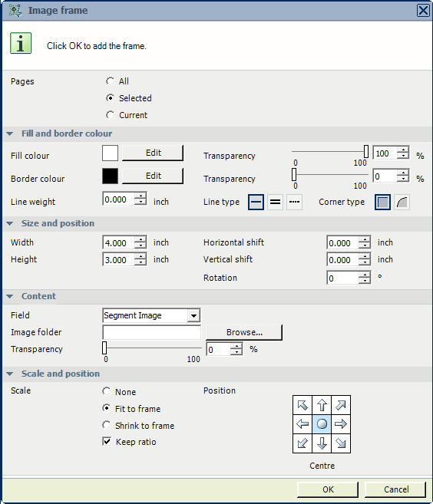Collapse the Size and position section
433x504 pixels.
pyautogui.click(x=10, y=223)
